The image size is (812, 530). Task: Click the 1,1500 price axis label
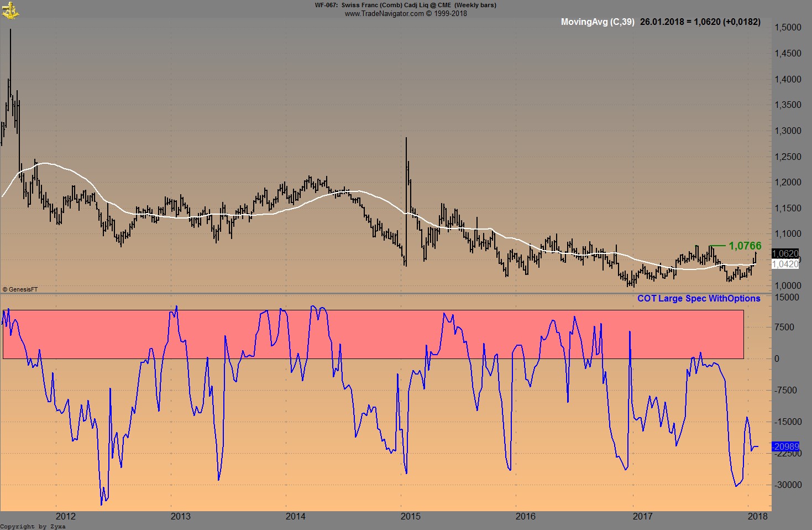(788, 209)
